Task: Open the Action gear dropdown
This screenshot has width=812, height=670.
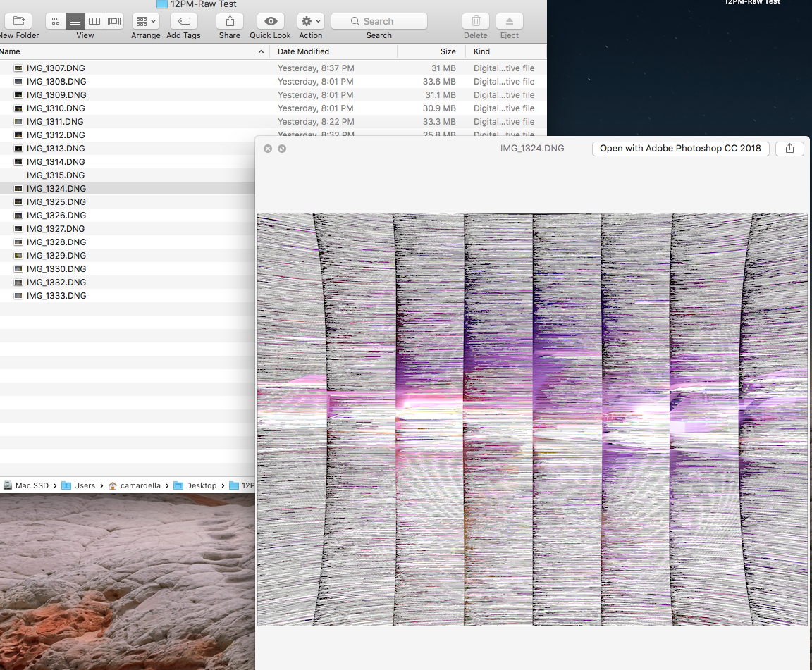Action: [x=311, y=21]
